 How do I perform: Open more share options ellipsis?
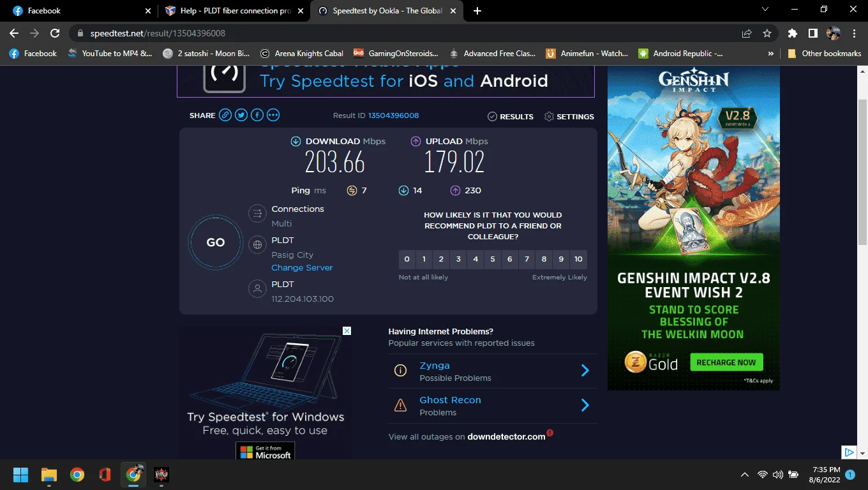(273, 115)
